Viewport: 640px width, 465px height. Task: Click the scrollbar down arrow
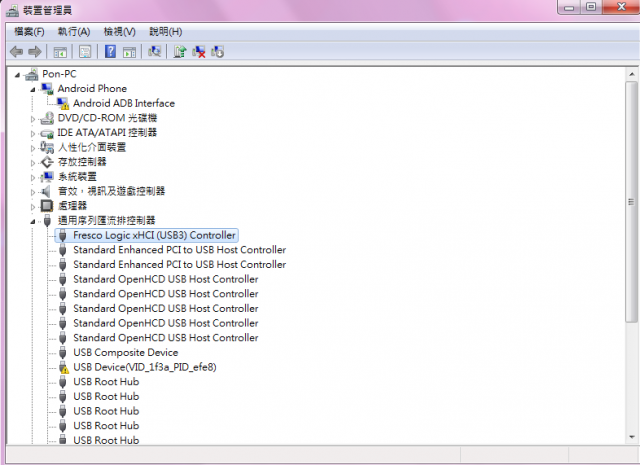[631, 437]
